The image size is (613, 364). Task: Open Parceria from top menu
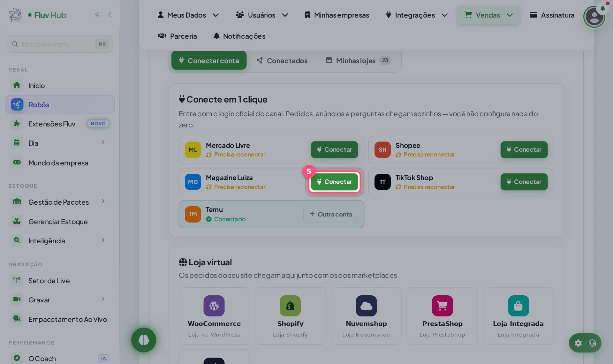coord(177,36)
